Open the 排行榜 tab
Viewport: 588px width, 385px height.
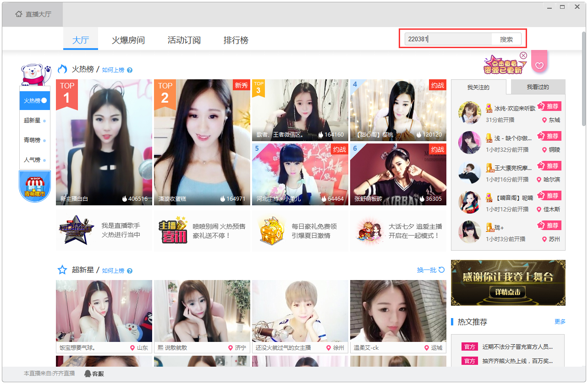point(236,40)
